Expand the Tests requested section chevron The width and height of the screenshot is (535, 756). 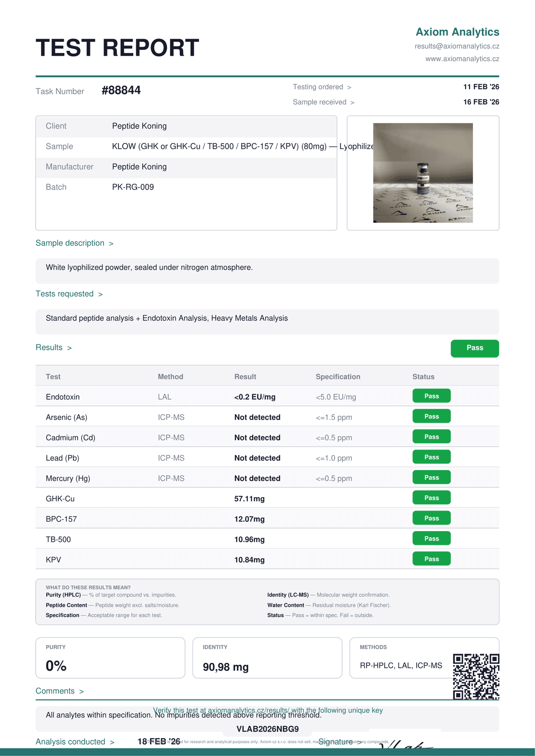pos(100,294)
